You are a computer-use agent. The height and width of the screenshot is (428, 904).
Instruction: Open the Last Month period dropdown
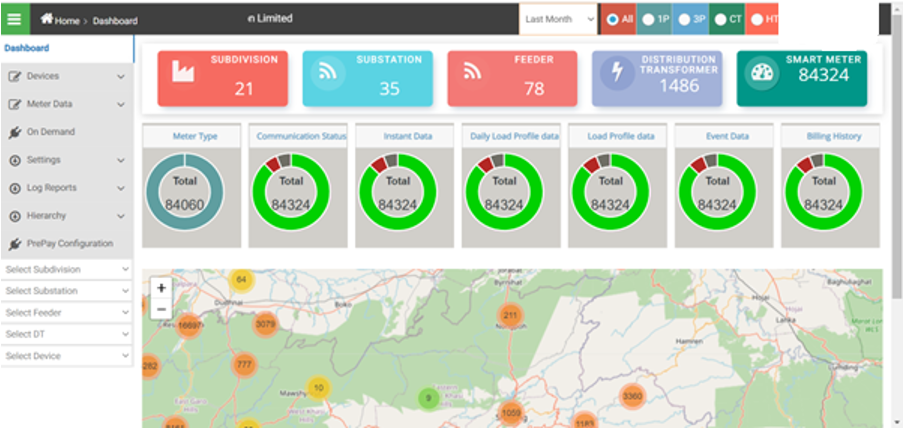(557, 19)
